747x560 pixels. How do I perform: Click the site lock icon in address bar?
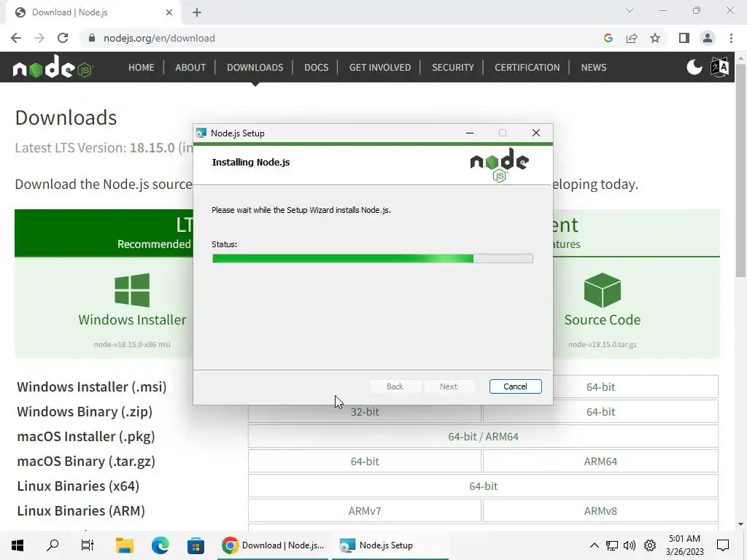[x=92, y=38]
